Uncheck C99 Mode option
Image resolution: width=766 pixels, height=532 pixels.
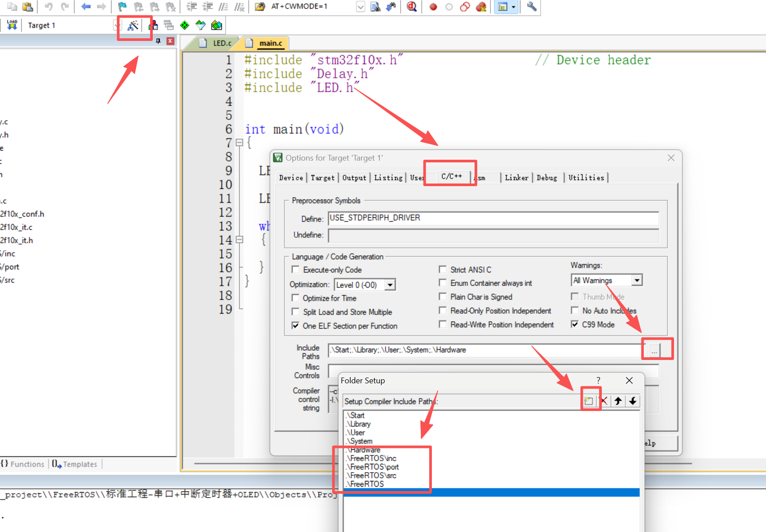click(x=574, y=324)
